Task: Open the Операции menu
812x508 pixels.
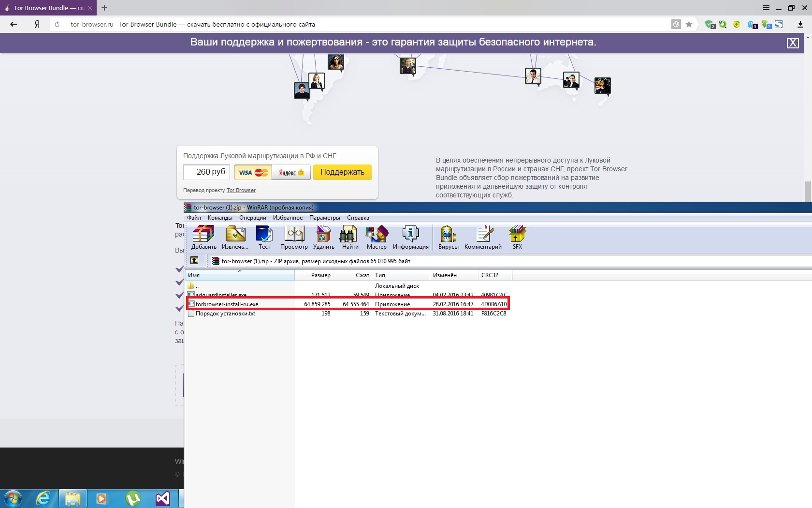Action: (x=253, y=218)
